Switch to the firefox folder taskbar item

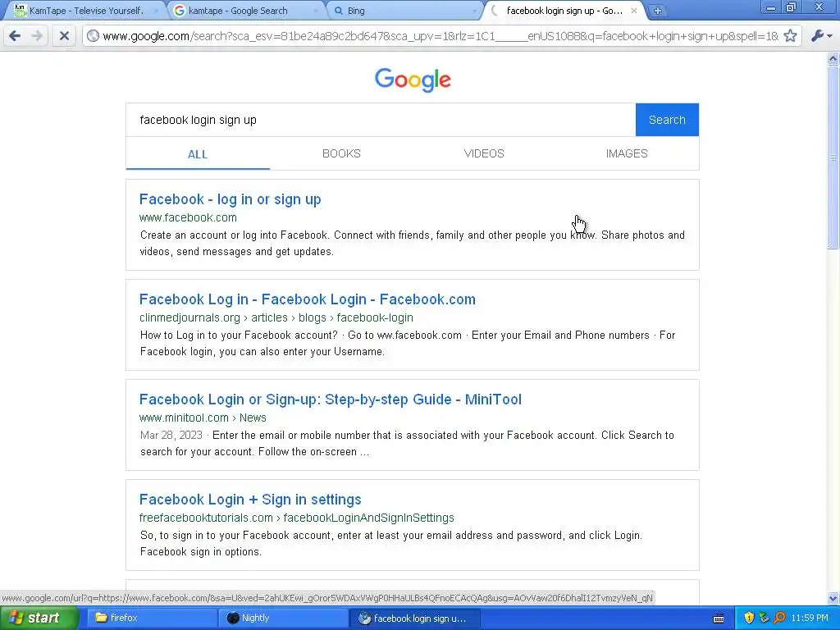click(151, 618)
